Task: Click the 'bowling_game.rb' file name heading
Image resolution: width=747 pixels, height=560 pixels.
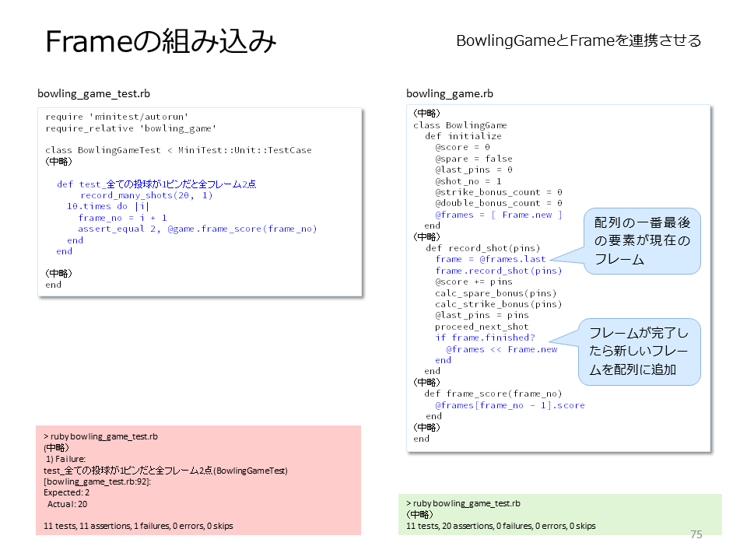Action: coord(450,93)
